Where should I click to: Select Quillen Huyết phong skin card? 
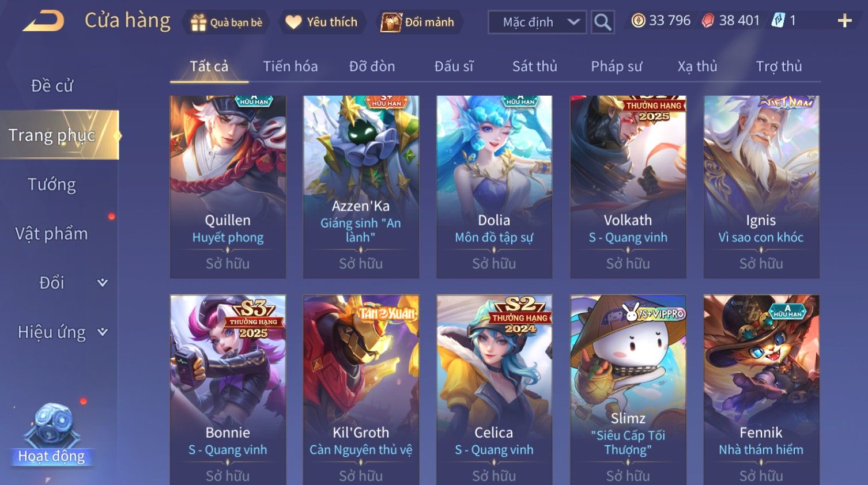228,187
